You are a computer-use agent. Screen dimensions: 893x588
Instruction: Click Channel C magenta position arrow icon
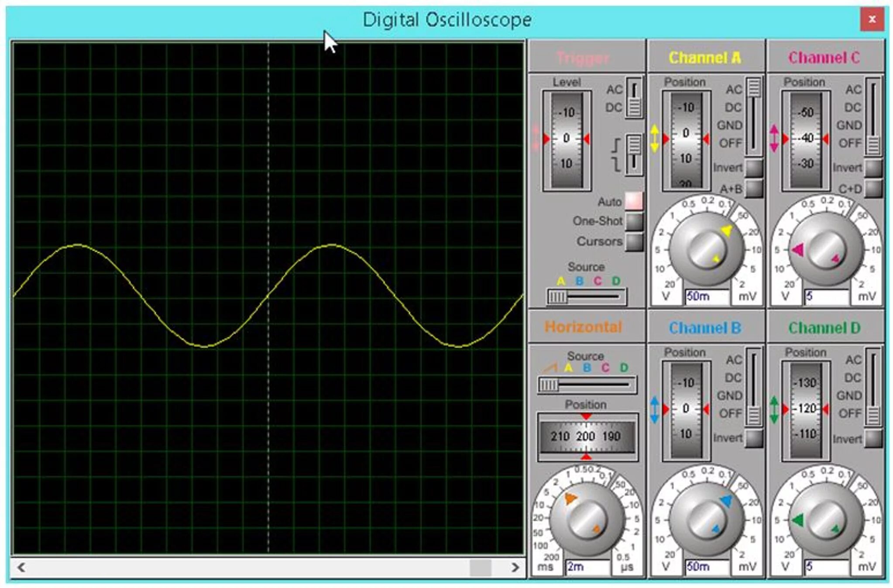774,138
